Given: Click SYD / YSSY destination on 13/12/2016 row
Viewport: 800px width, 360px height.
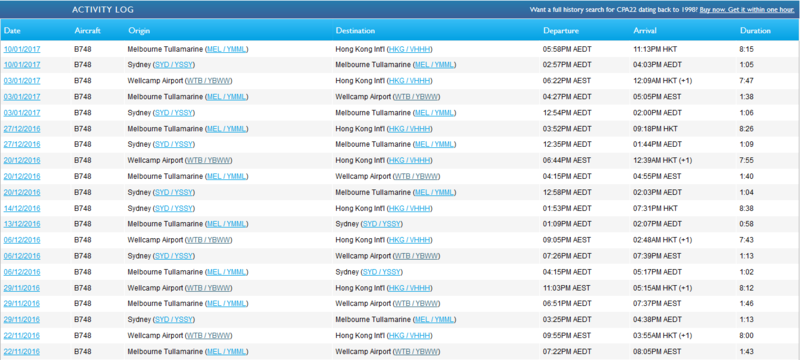Looking at the screenshot, I should pyautogui.click(x=382, y=224).
